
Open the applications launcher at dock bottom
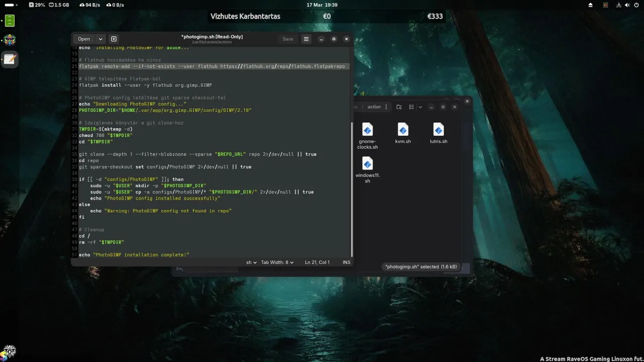click(9, 352)
